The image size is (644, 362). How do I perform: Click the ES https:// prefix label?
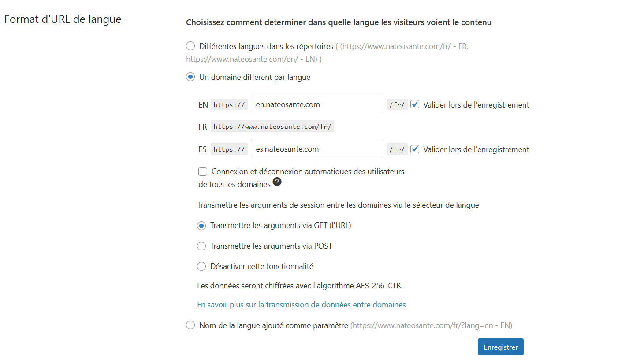229,149
